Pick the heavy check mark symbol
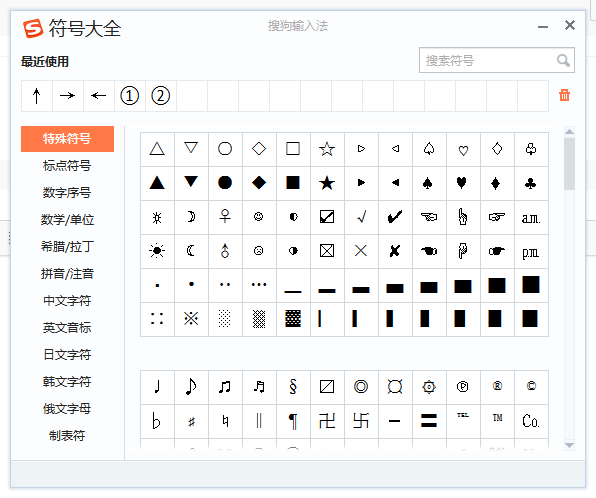 395,217
